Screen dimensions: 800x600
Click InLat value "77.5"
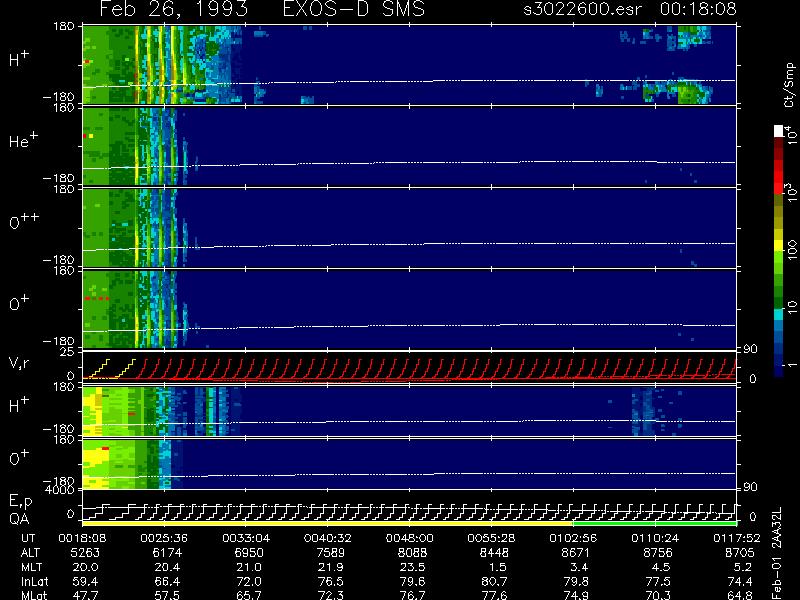click(658, 581)
